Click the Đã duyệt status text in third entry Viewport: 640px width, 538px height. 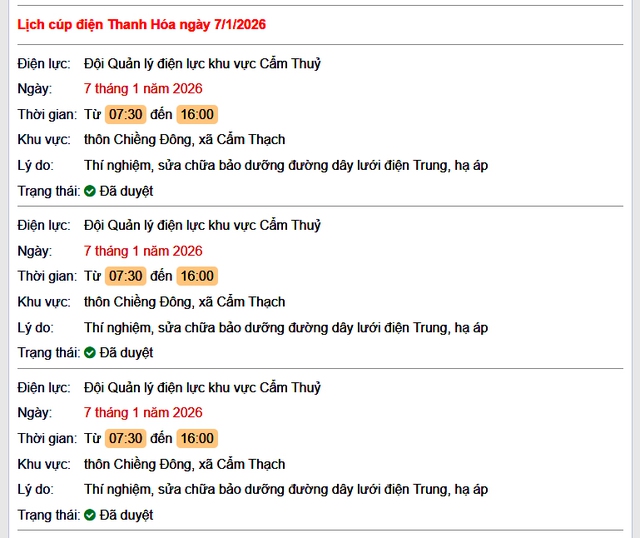click(126, 515)
